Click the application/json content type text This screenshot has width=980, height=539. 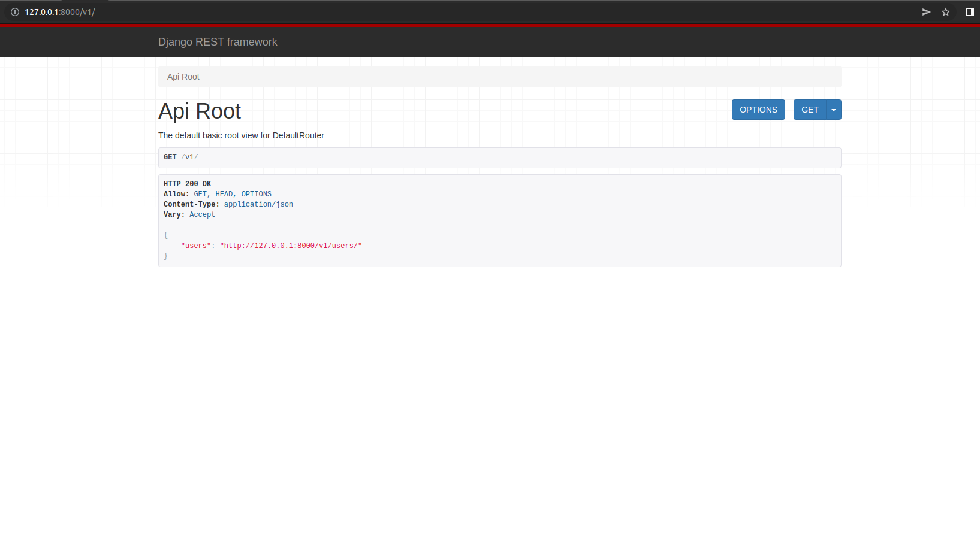[x=258, y=204]
